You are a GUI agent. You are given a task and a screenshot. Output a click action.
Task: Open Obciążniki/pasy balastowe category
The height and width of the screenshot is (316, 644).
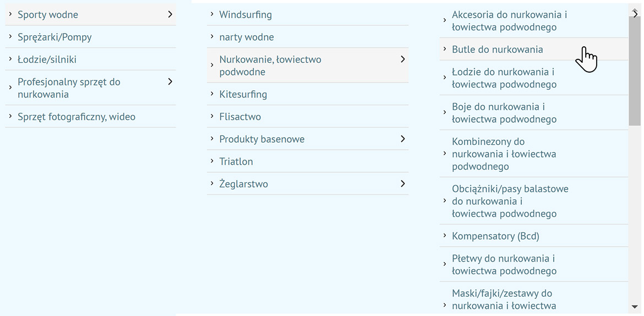coord(510,201)
